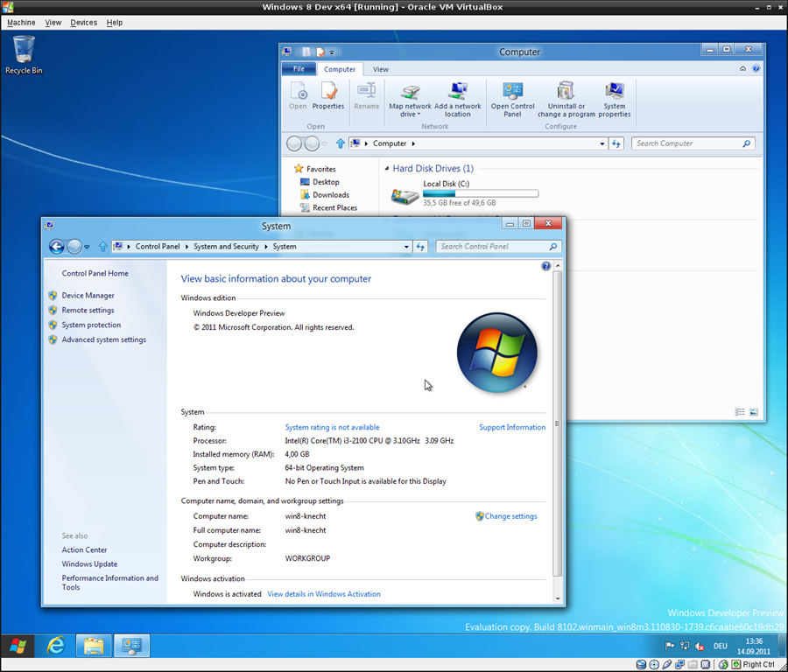The image size is (788, 672).
Task: Click arrow after System and Security breadcrumb
Action: pos(266,247)
